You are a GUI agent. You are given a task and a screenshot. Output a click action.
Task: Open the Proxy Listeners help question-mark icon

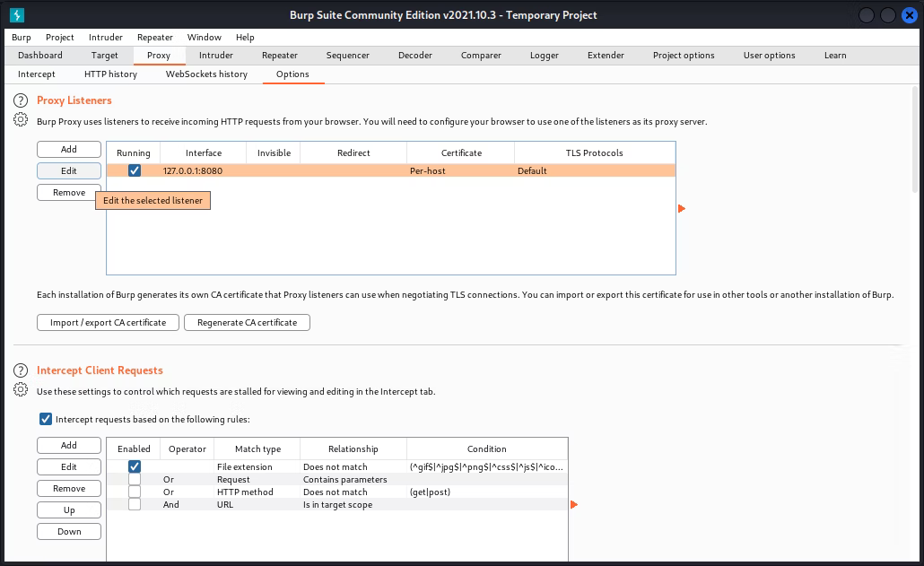tap(21, 100)
